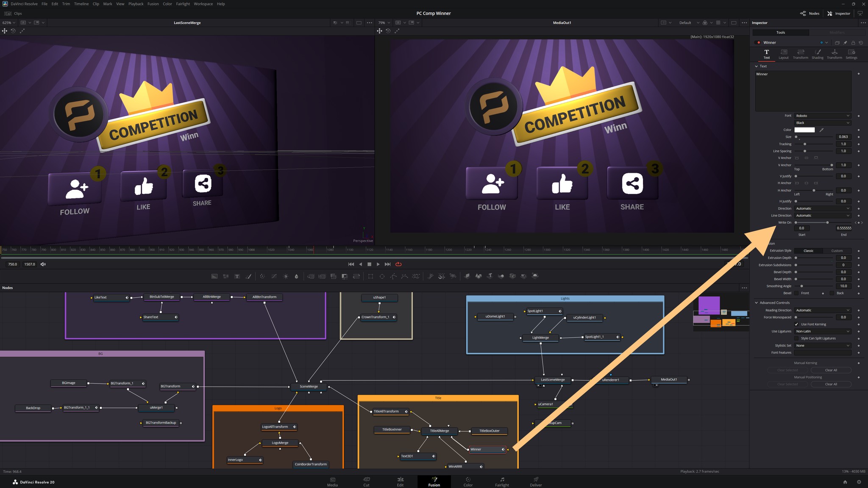Adjust the Tracking slider handle
Image resolution: width=868 pixels, height=488 pixels.
point(805,144)
